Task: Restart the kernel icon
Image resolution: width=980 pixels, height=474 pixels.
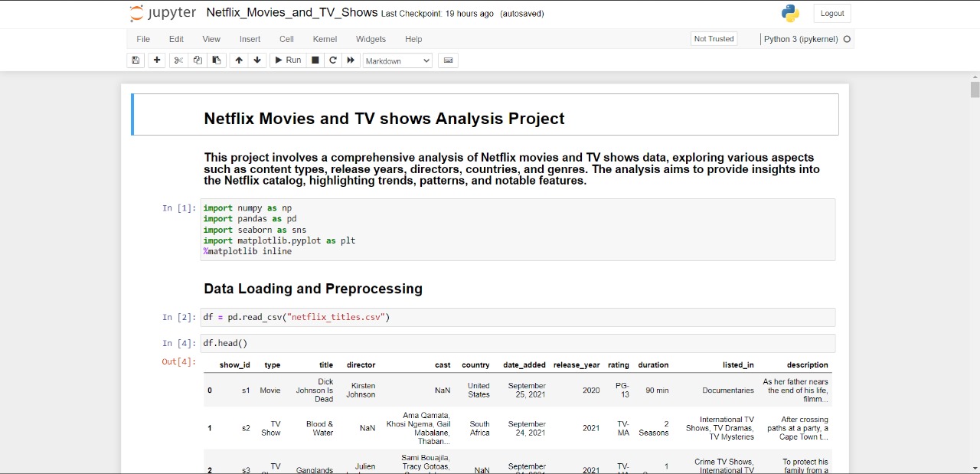Action: (333, 60)
